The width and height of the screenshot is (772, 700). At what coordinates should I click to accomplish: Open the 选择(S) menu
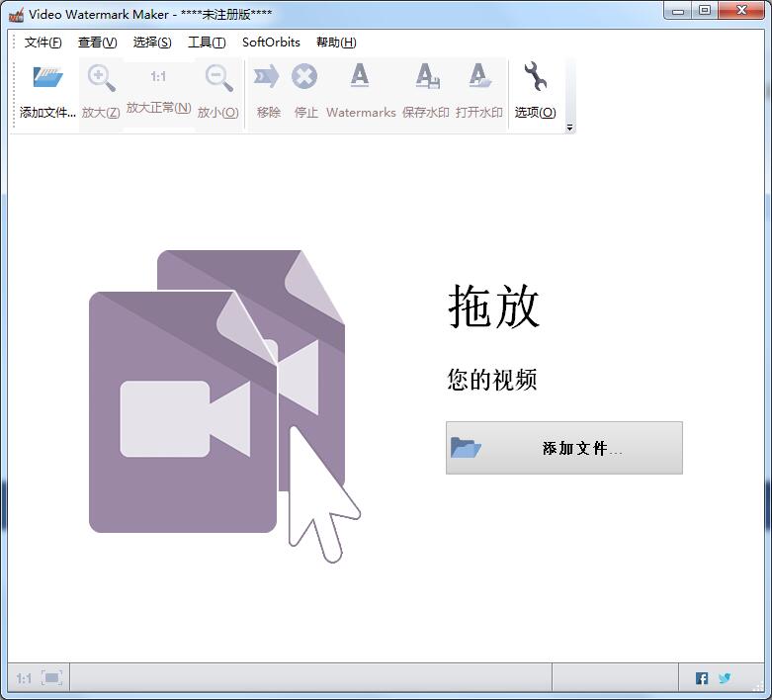tap(152, 43)
